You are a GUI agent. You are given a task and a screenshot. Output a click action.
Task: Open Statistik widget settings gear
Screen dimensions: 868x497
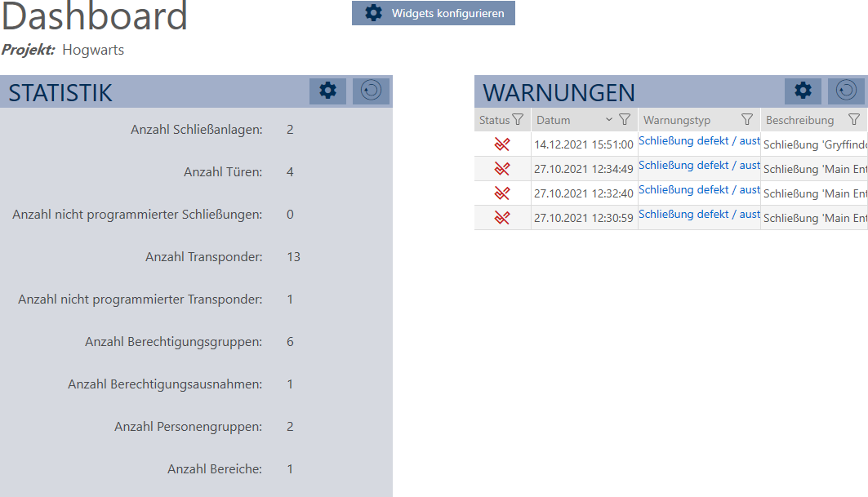click(328, 91)
